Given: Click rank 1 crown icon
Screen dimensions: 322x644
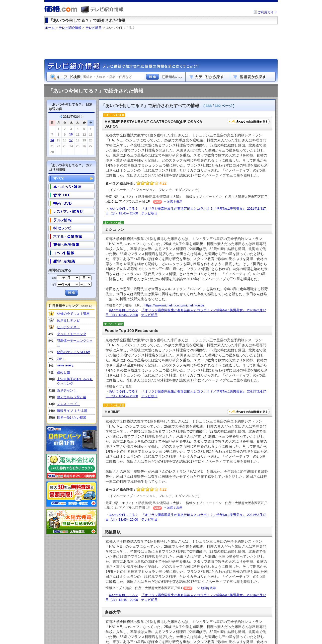Looking at the screenshot, I should [x=51, y=313].
